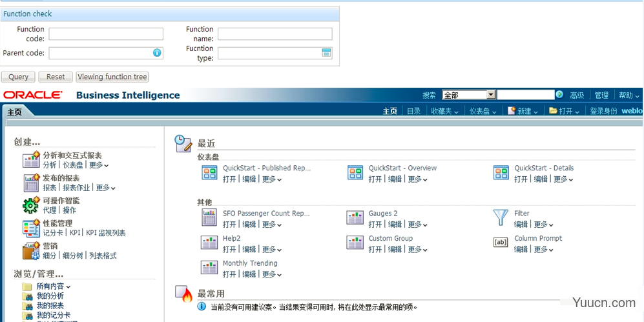Click the Gauges 2 report icon
644x322 pixels.
click(x=355, y=217)
